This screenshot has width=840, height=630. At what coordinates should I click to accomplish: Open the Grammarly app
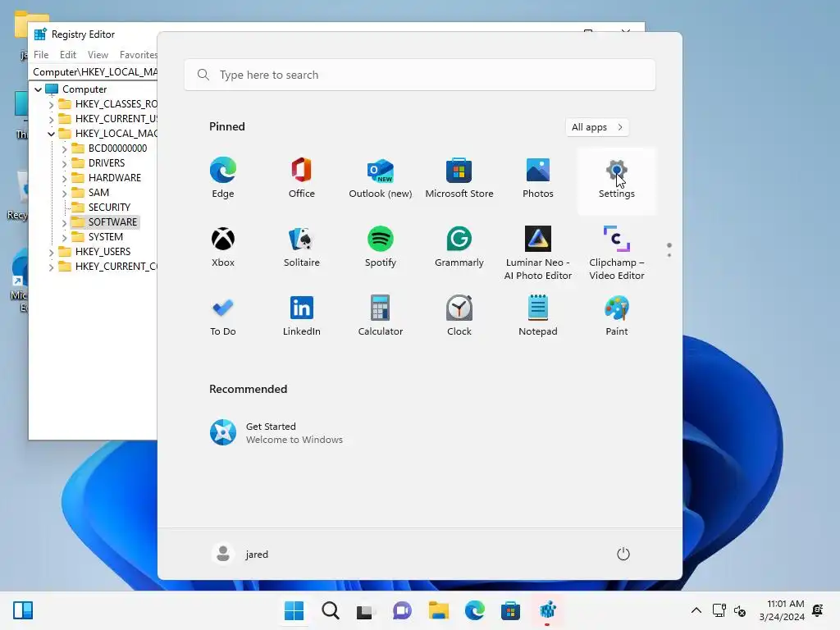tap(459, 247)
